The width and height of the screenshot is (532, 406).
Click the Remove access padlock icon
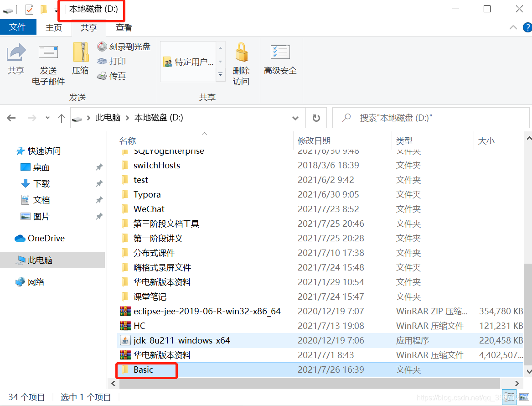pyautogui.click(x=241, y=52)
